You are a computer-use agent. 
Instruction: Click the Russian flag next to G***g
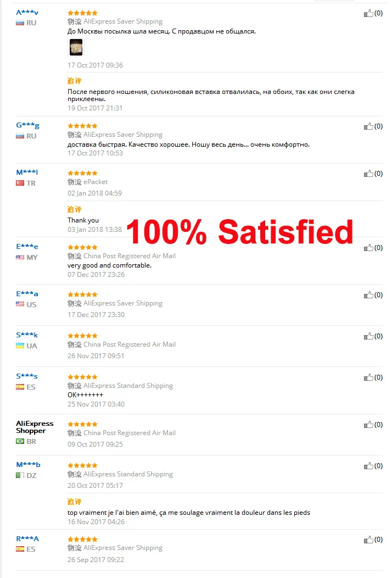pos(20,136)
